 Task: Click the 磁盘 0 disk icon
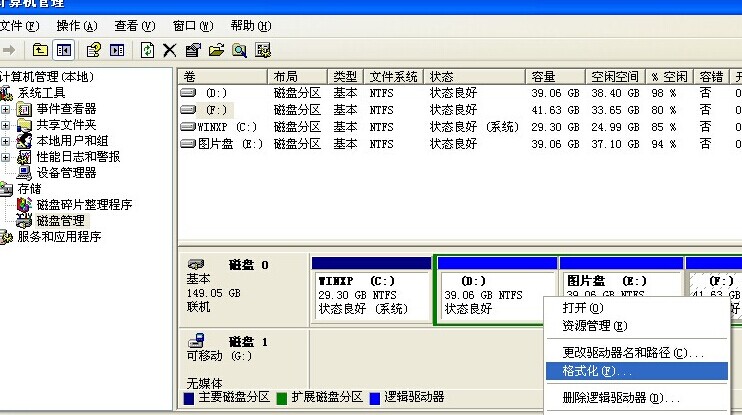(x=196, y=264)
